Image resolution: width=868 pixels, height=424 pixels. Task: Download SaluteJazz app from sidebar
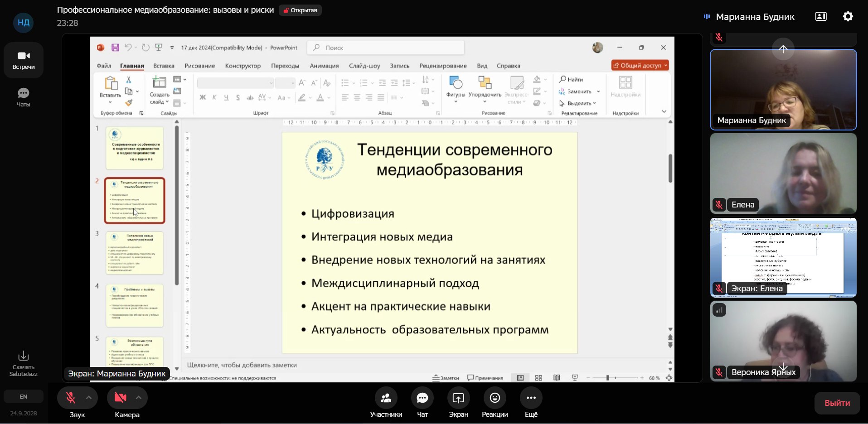click(x=24, y=364)
